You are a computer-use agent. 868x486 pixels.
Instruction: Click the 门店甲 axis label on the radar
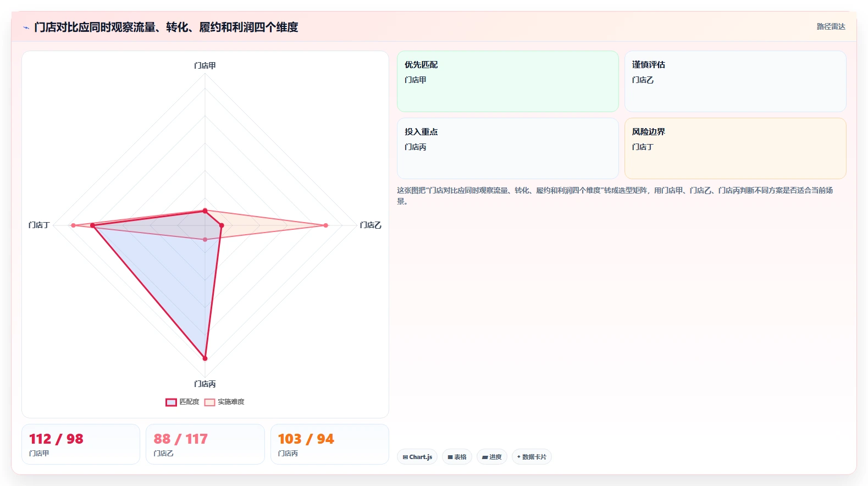tap(205, 65)
